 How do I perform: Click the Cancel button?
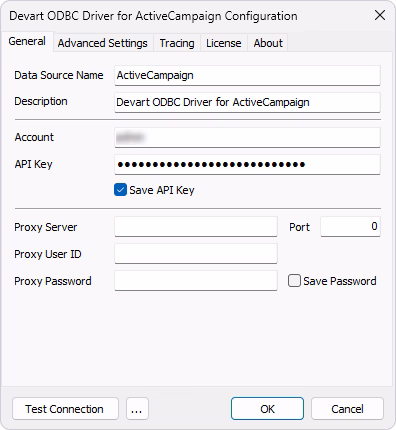pos(347,409)
